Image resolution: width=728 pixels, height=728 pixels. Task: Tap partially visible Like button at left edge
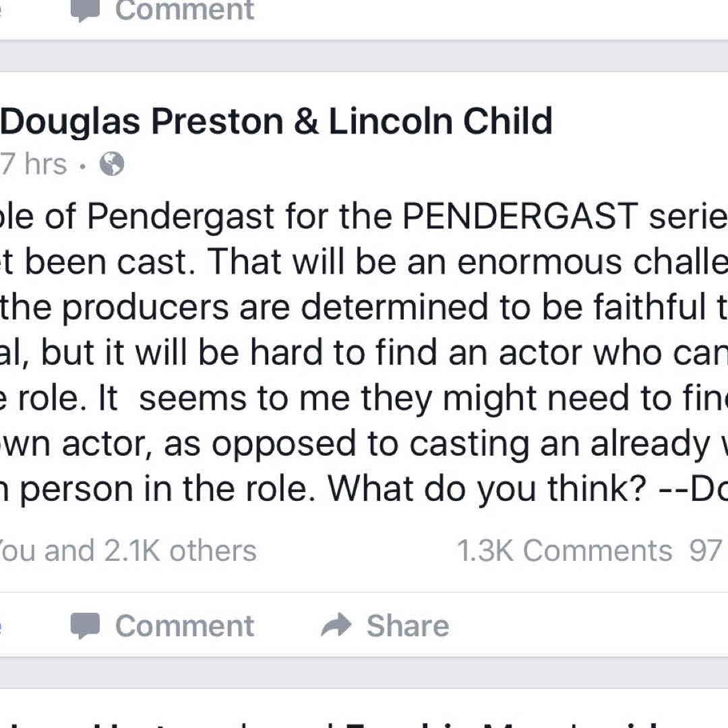tap(1, 626)
